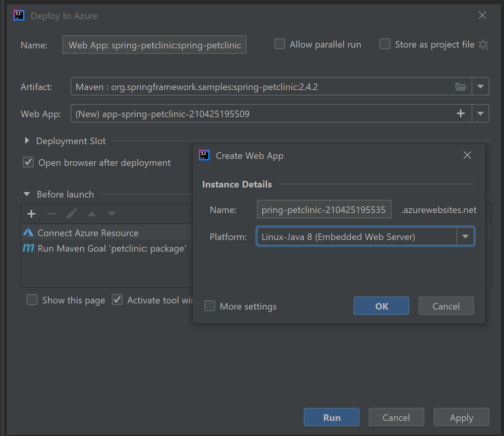Click the Web App (New) app-spring-petclinic field
The height and width of the screenshot is (436, 504).
click(279, 113)
